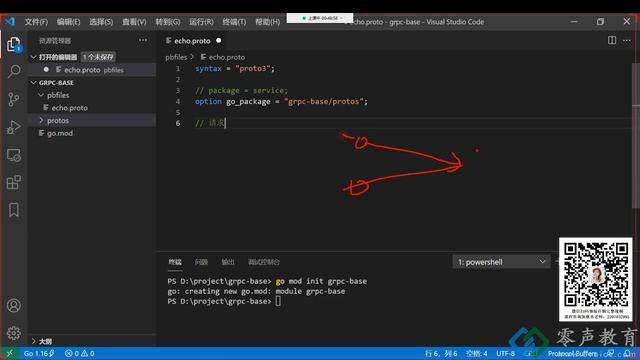
Task: Open Remote Explorer icon
Action: pyautogui.click(x=14, y=155)
